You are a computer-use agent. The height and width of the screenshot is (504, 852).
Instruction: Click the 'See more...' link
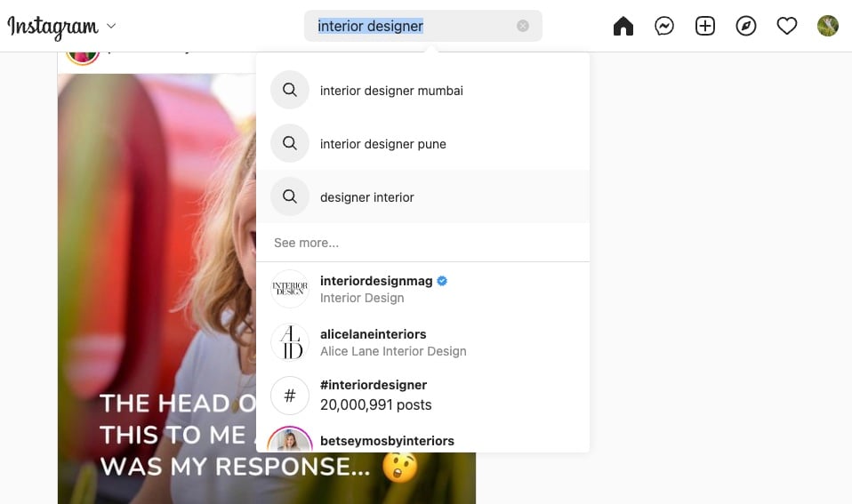click(306, 243)
